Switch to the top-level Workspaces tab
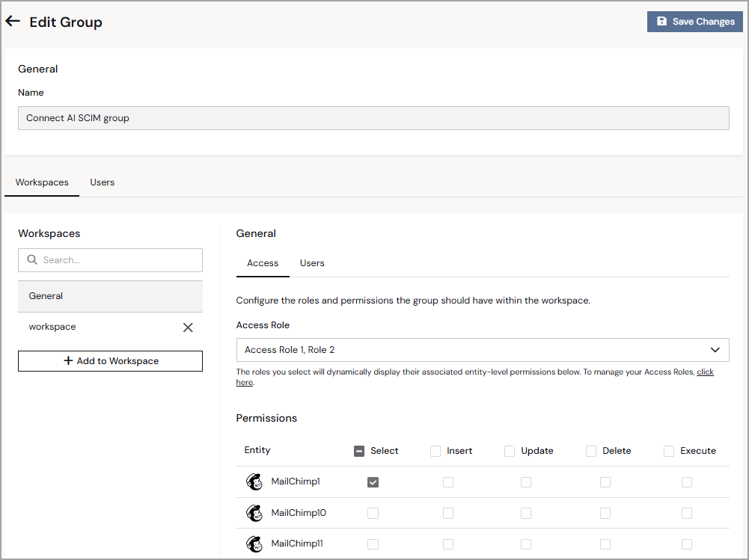The image size is (749, 560). [x=42, y=182]
